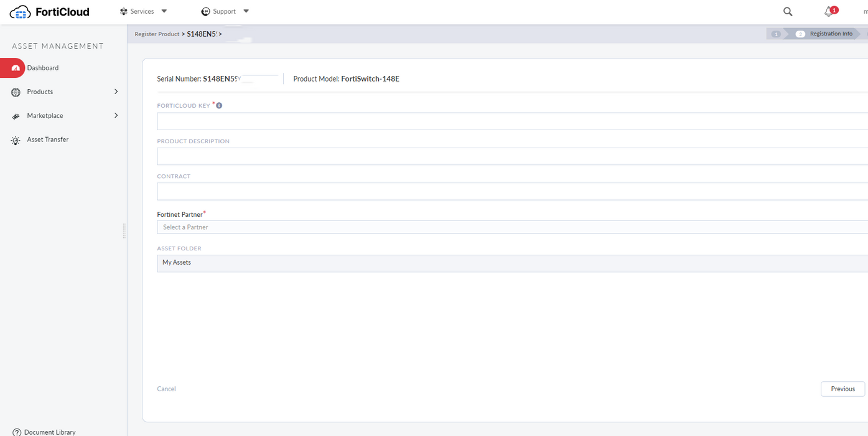Image resolution: width=868 pixels, height=436 pixels.
Task: Click the Products globe icon
Action: click(16, 92)
